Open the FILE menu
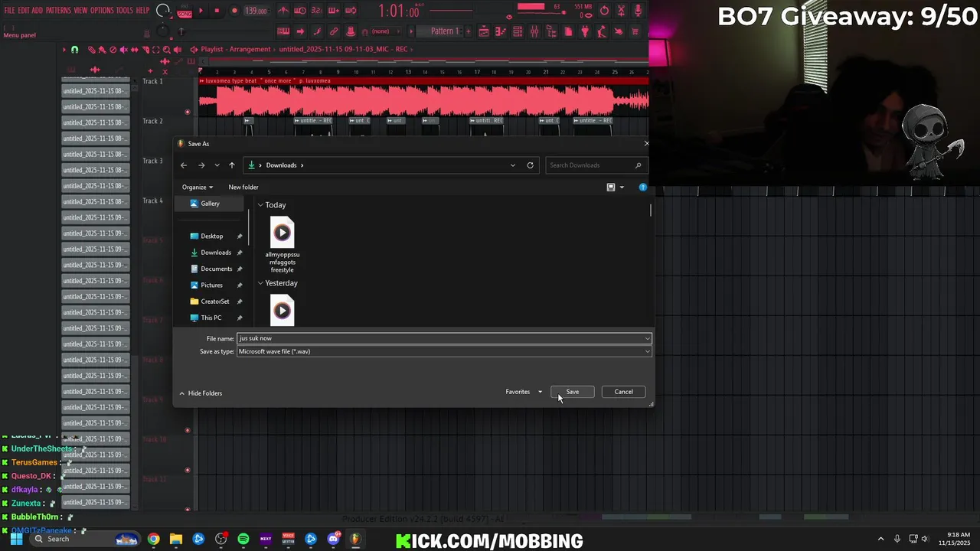 tap(10, 10)
